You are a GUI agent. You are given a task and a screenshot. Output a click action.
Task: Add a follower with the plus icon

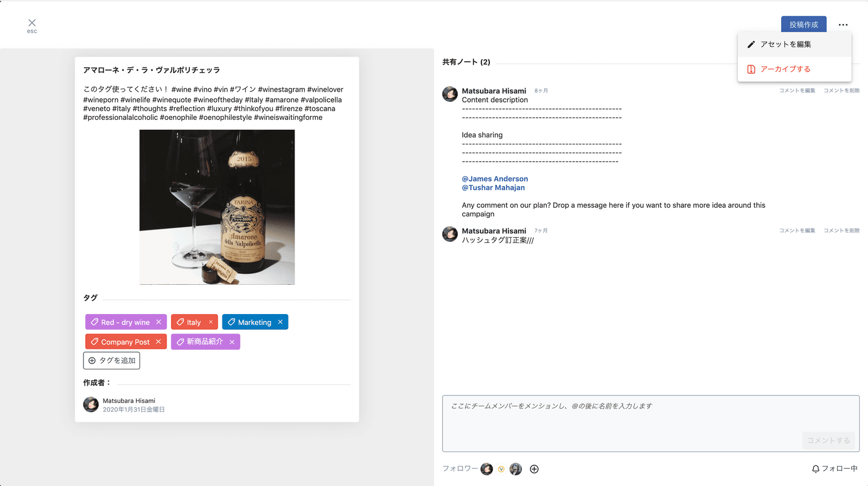point(534,469)
